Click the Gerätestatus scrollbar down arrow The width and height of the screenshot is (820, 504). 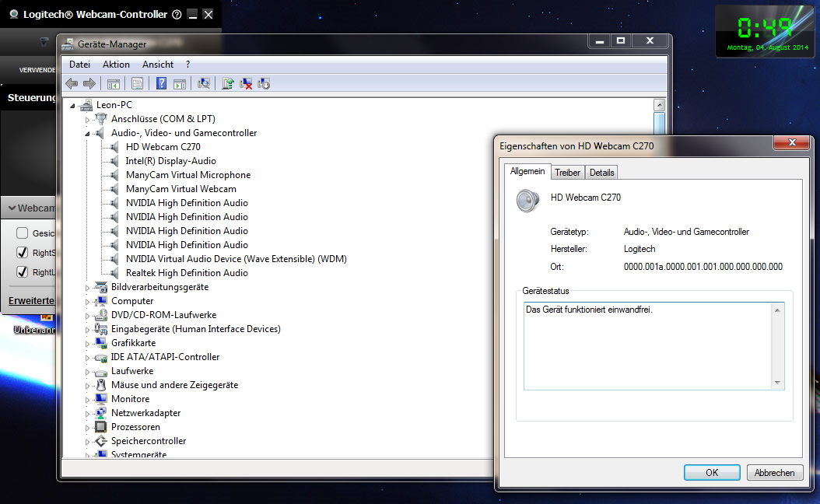778,383
